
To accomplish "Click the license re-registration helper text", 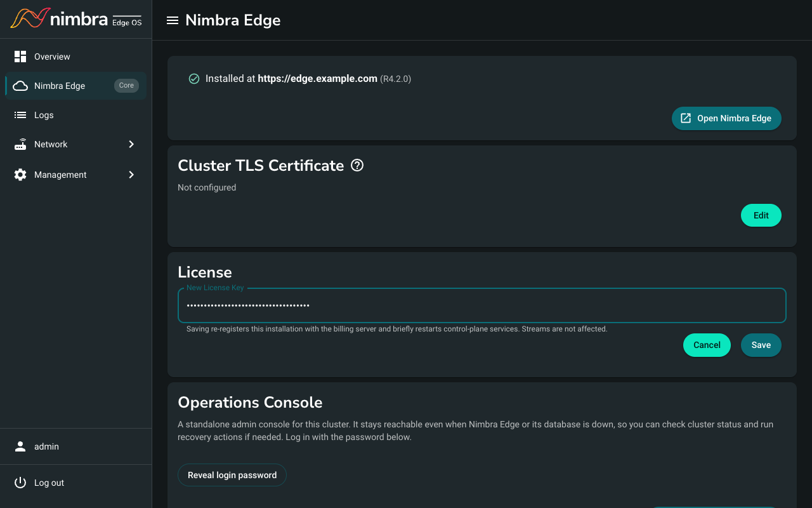I will coord(397,329).
